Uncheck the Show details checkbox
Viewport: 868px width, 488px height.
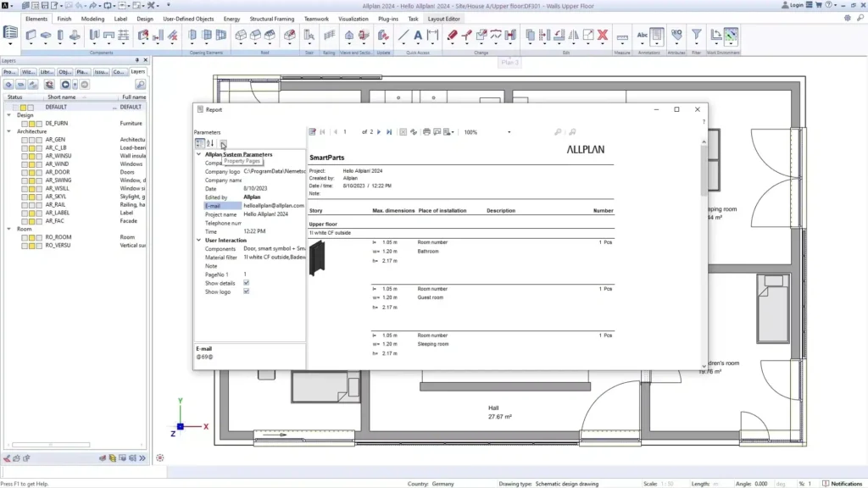pos(247,283)
